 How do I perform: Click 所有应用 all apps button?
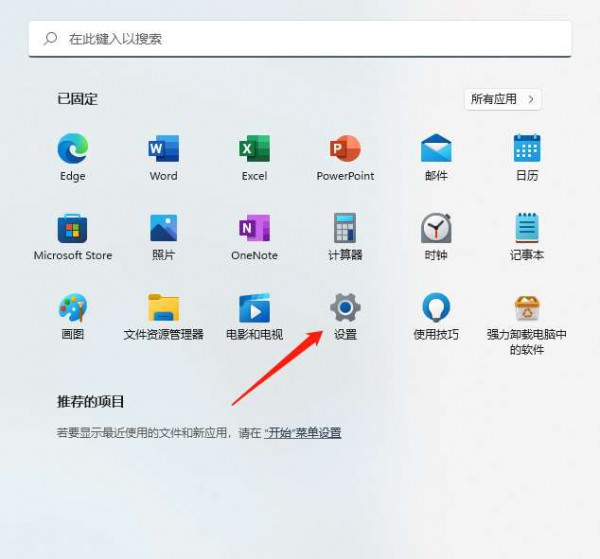(x=503, y=99)
